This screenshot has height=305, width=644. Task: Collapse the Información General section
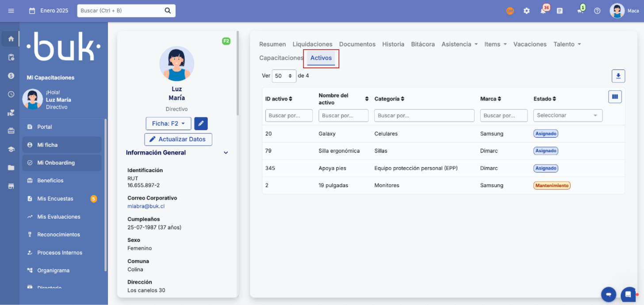tap(226, 153)
